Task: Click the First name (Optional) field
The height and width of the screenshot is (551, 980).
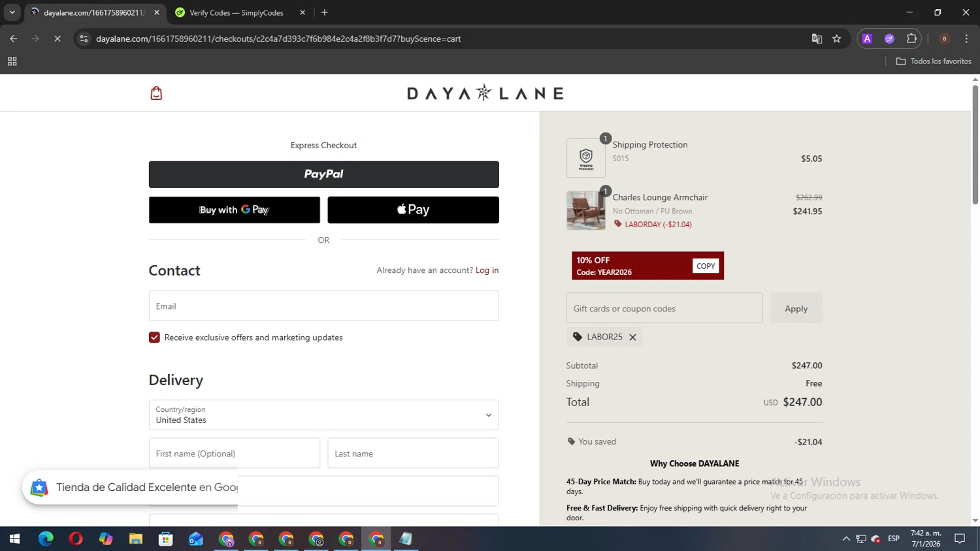Action: click(235, 453)
